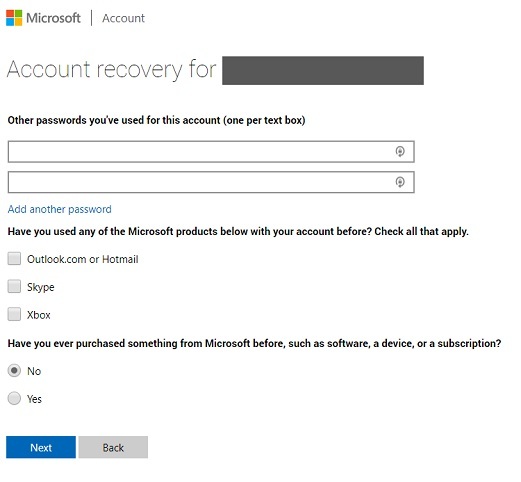Click the 'Xbox' label text
Viewport: 521px width, 482px height.
pos(39,315)
